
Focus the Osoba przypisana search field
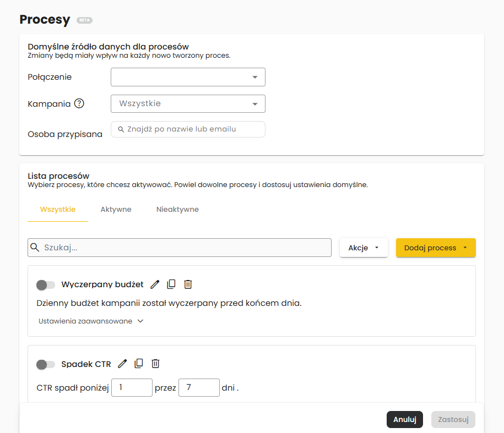pyautogui.click(x=188, y=129)
